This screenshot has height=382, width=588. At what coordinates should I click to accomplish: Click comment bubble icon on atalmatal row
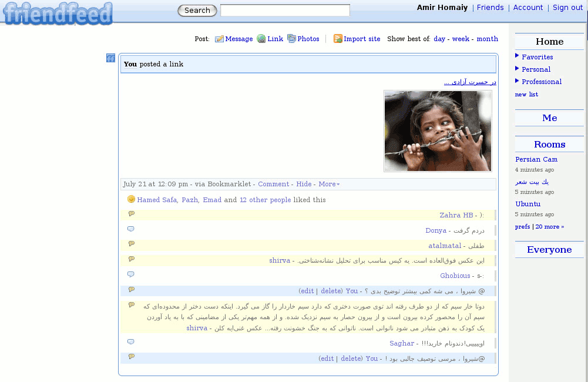point(131,243)
